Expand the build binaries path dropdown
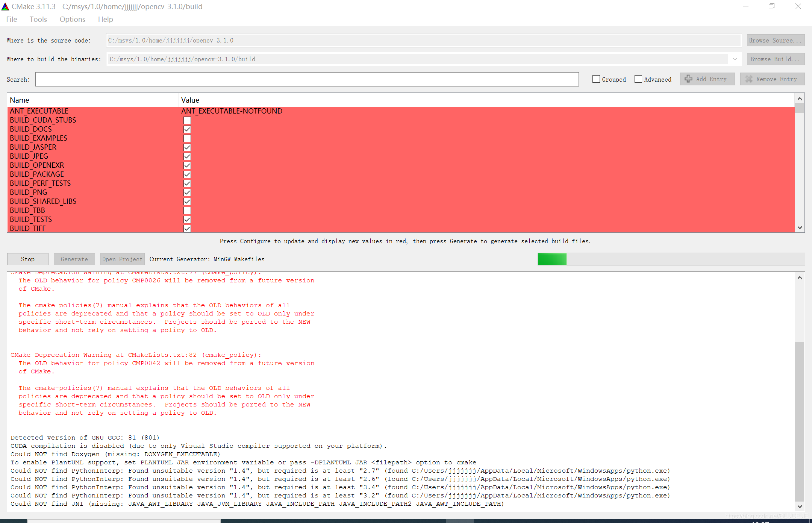The width and height of the screenshot is (812, 523). (735, 59)
